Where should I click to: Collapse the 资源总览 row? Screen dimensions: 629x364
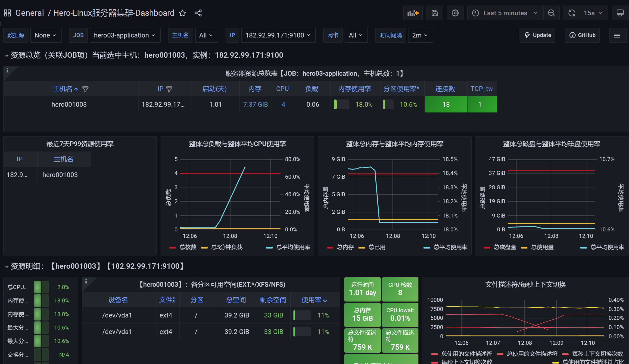[7, 56]
